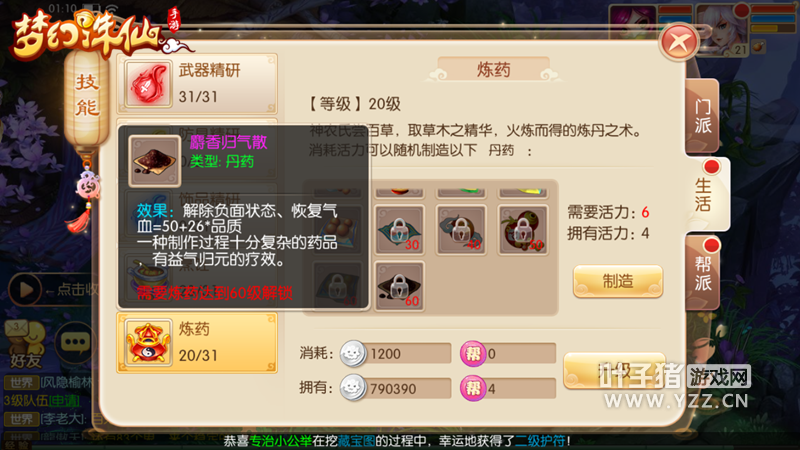Tap the locked level 30 medicine item
Screen dimensions: 800x450
point(399,230)
